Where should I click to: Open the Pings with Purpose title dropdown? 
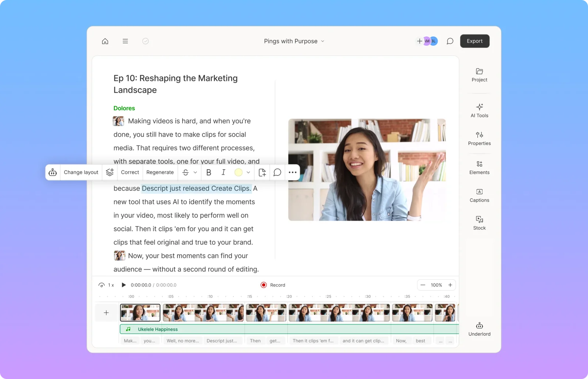pyautogui.click(x=294, y=41)
